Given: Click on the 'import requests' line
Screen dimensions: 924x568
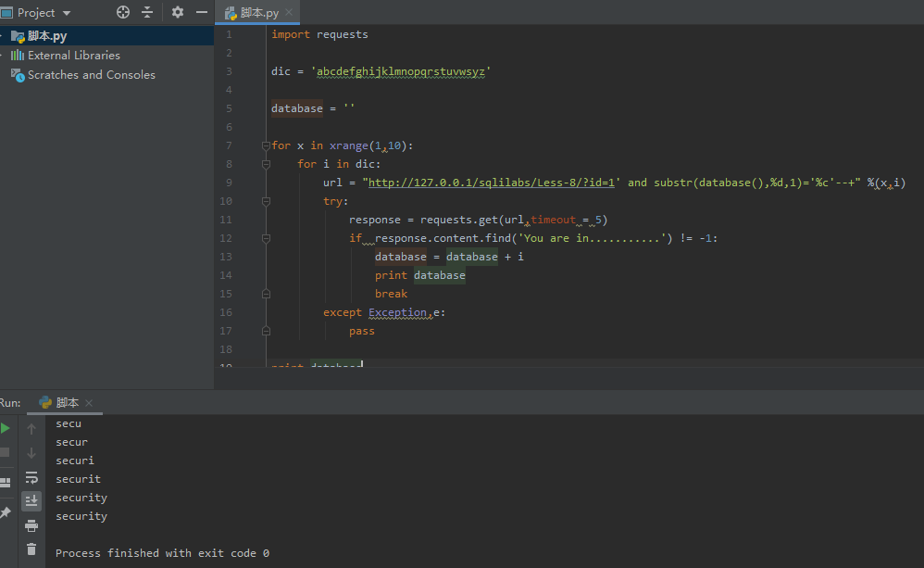Looking at the screenshot, I should coord(319,35).
